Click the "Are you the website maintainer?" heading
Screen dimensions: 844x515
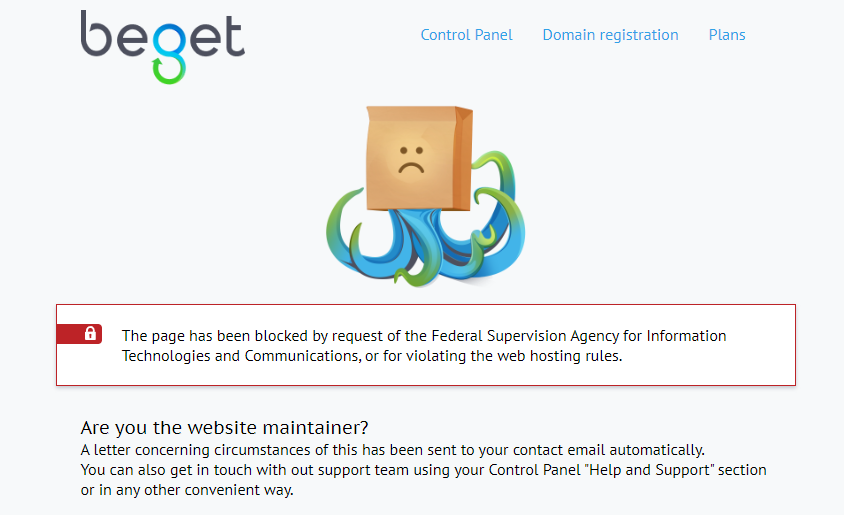[225, 428]
